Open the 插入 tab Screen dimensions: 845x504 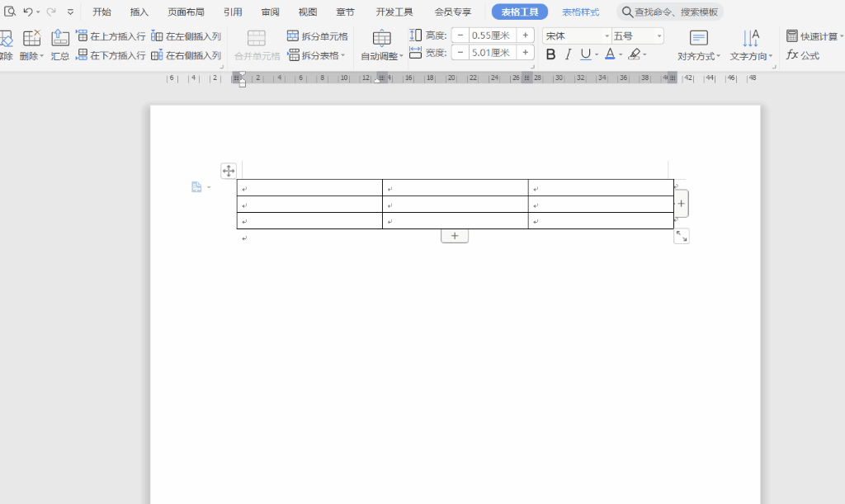(x=139, y=12)
